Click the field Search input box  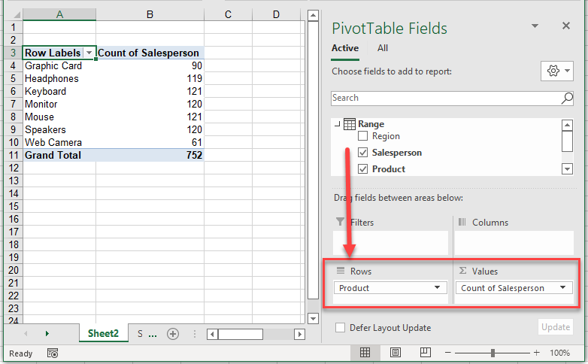click(x=445, y=99)
